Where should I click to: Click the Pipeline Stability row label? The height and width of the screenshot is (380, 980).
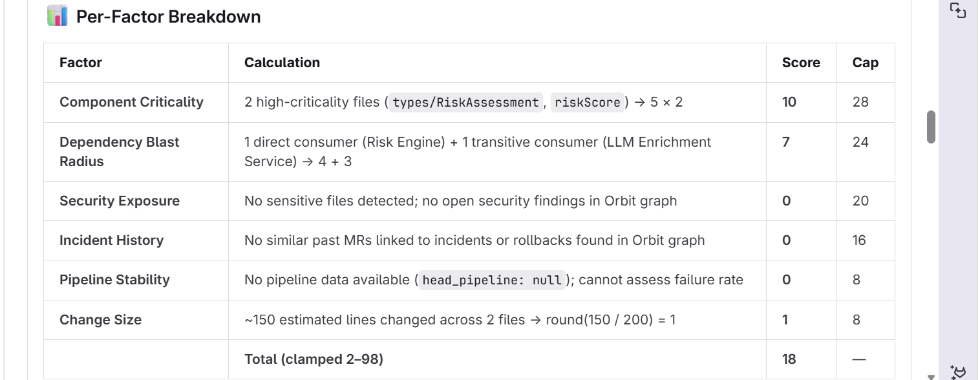[114, 280]
